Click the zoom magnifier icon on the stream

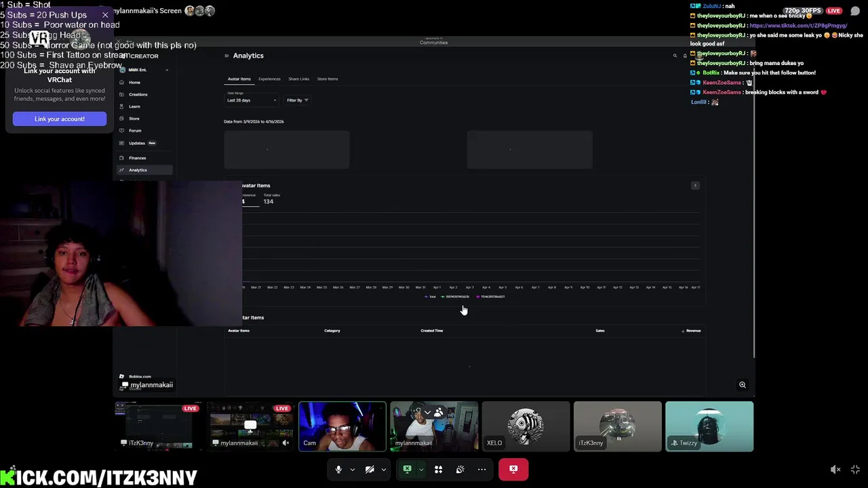pyautogui.click(x=743, y=385)
